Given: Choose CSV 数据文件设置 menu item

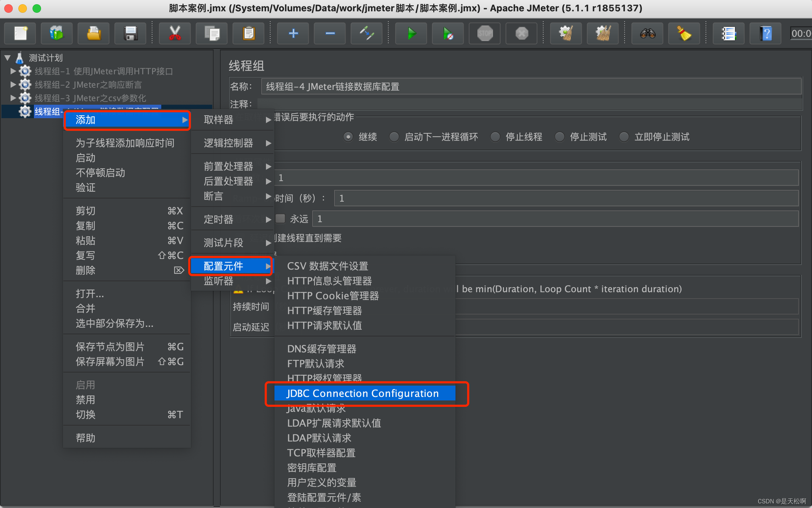Looking at the screenshot, I should 365,266.
